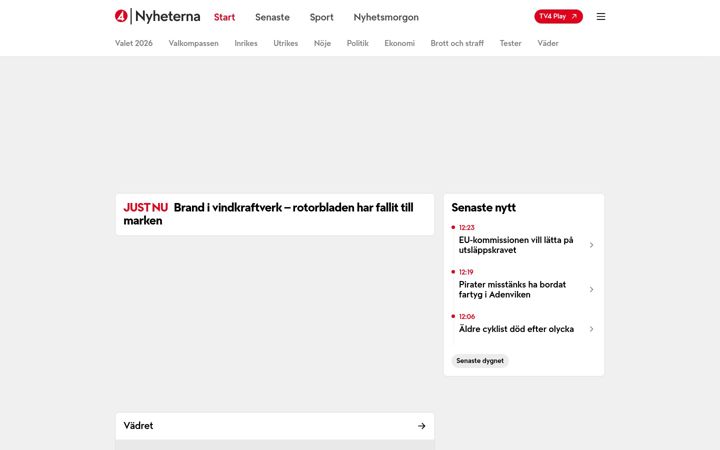The height and width of the screenshot is (450, 720).
Task: Select Utrikes category
Action: pos(286,43)
